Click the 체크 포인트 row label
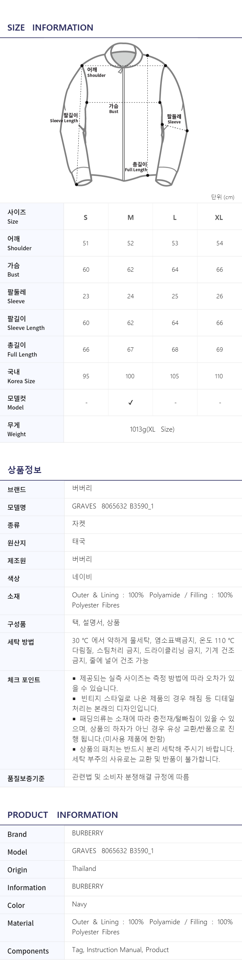Viewport: 242px width, 980px height. tap(24, 679)
